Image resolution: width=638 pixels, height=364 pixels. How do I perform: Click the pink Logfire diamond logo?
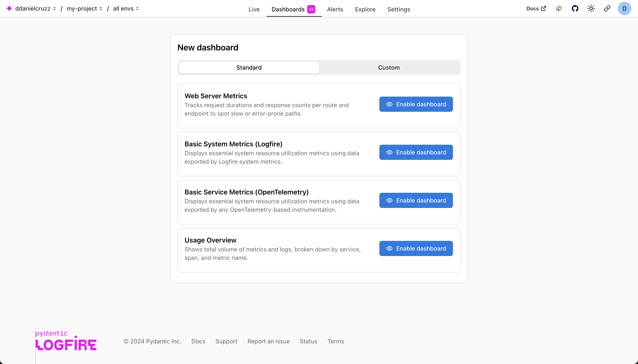pyautogui.click(x=9, y=8)
